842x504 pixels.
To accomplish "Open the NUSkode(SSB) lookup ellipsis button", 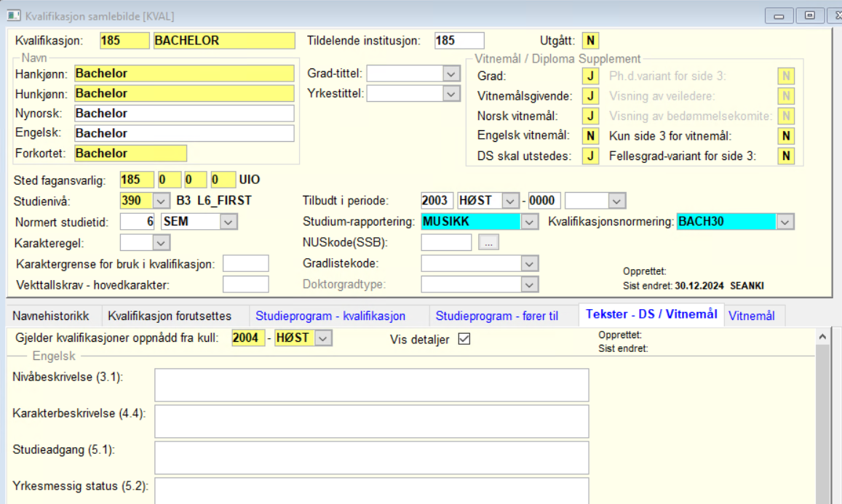I will pos(488,243).
